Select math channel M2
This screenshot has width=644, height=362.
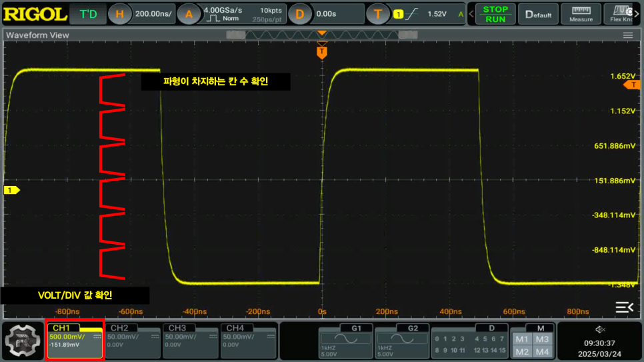click(521, 352)
